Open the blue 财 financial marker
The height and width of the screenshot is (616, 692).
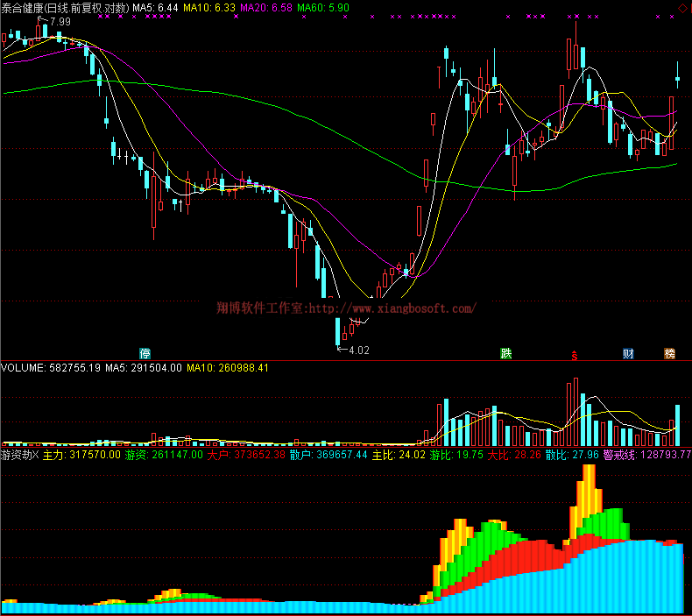click(x=628, y=353)
